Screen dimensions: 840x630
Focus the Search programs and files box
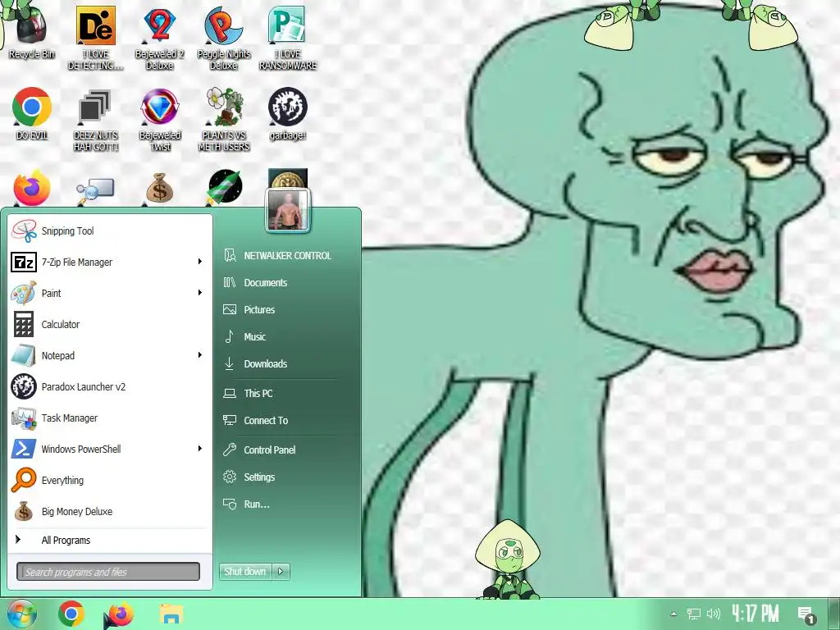[108, 572]
